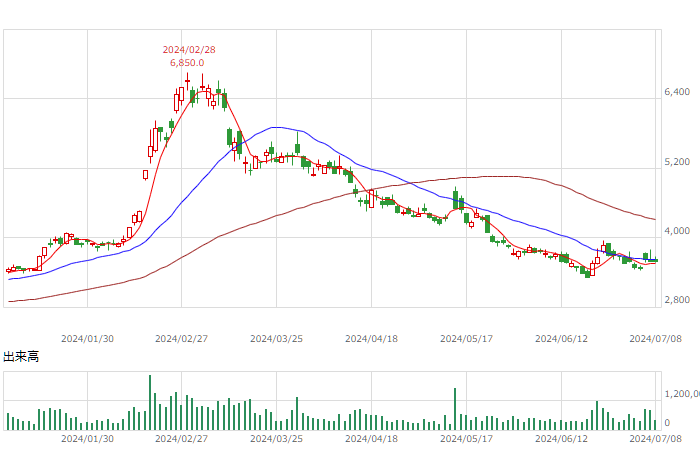The image size is (700, 453).
Task: Click 2024/01/30 date under the price chart
Action: point(88,339)
